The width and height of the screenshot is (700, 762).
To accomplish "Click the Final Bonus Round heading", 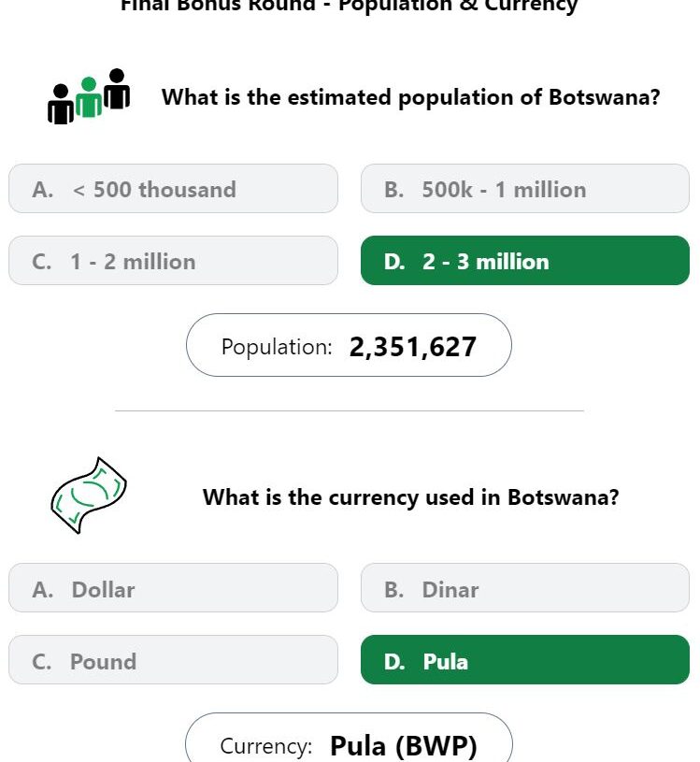I will 349,6.
